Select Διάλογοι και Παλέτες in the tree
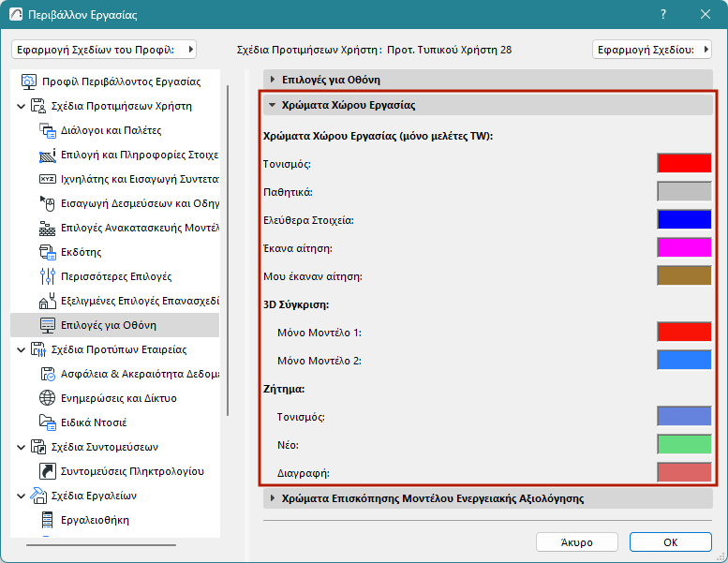 (x=111, y=130)
